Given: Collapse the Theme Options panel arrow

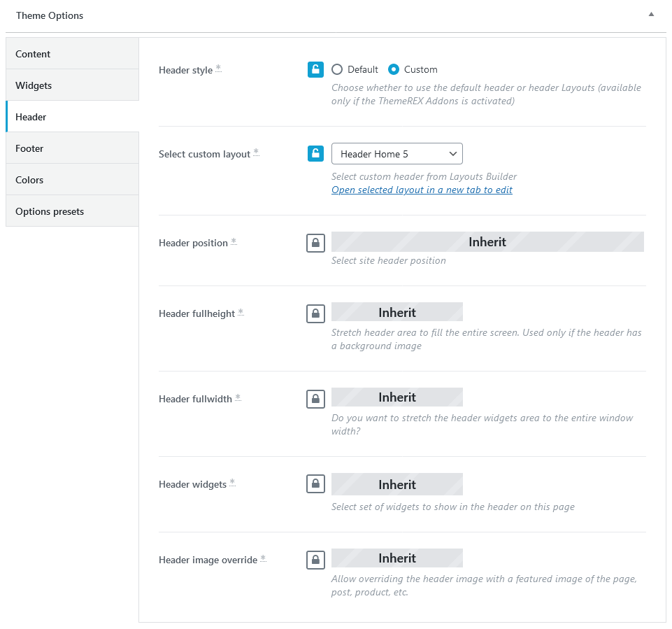Looking at the screenshot, I should click(651, 14).
